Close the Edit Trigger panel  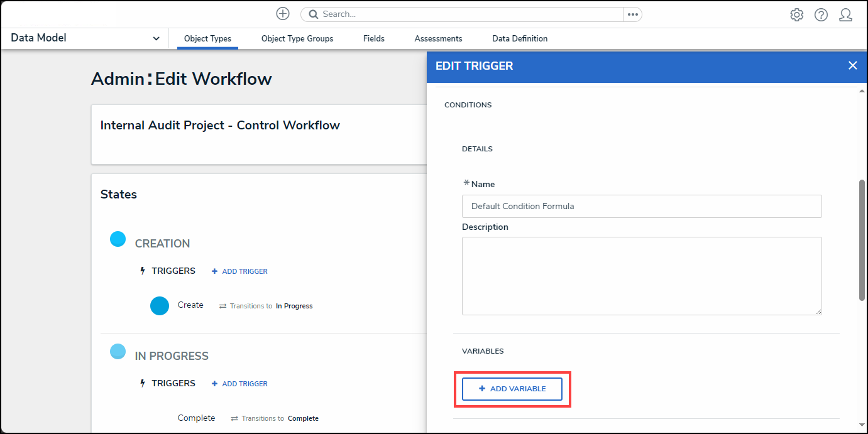pos(852,65)
